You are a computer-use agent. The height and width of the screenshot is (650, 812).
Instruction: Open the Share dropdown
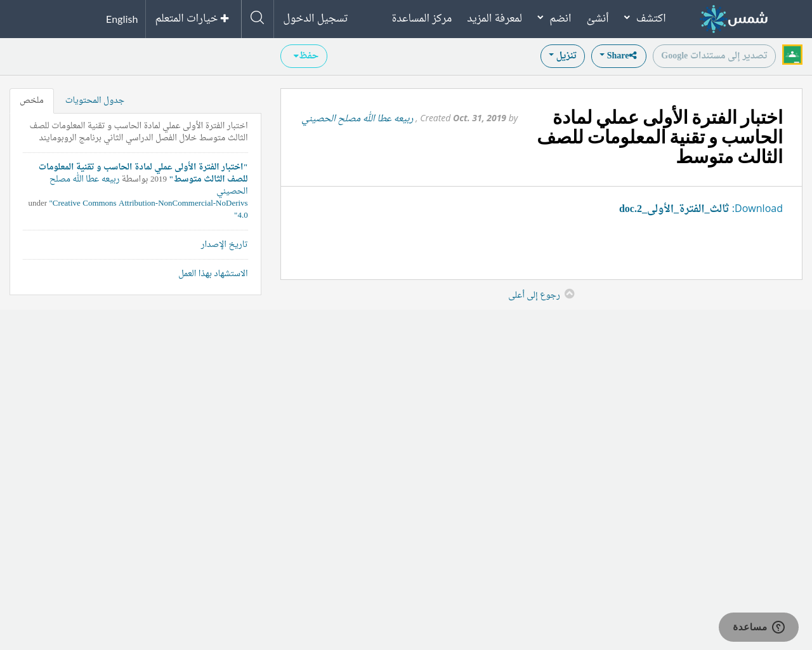pos(619,56)
